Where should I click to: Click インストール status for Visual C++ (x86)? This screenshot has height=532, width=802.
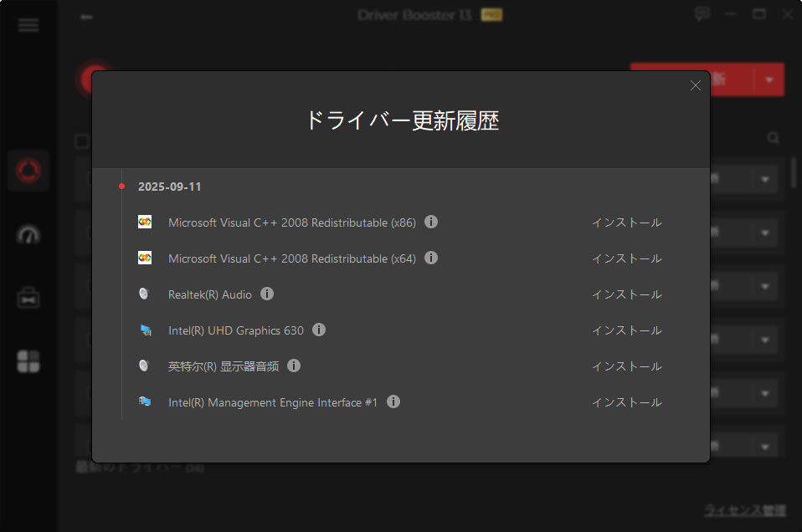point(626,223)
